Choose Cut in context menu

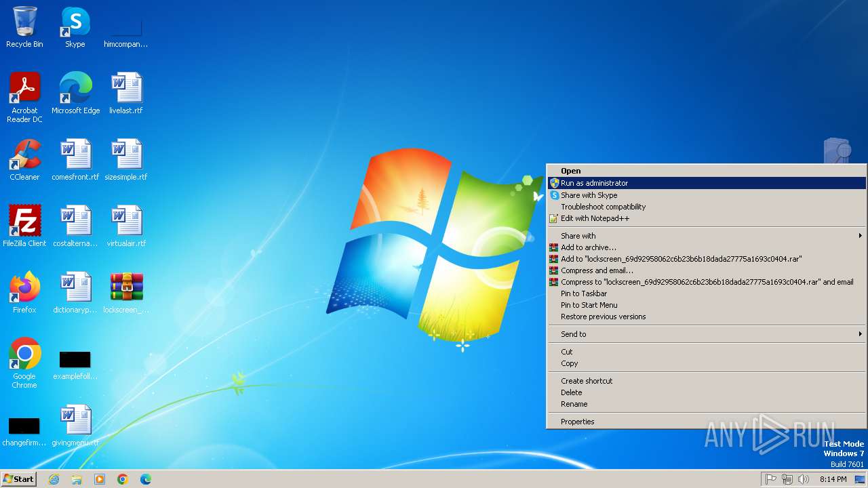coord(707,352)
